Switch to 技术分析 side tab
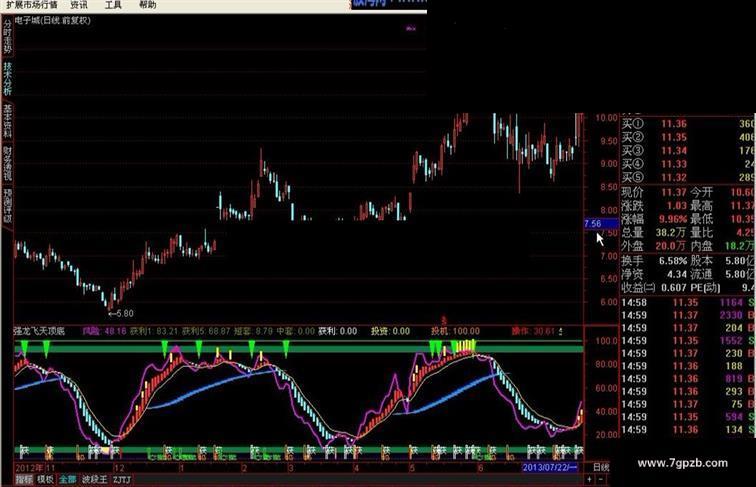Image resolution: width=756 pixels, height=487 pixels. pos(7,78)
